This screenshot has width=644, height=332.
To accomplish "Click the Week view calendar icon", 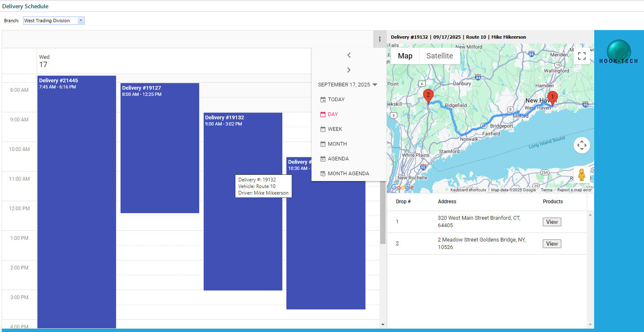I will 323,129.
